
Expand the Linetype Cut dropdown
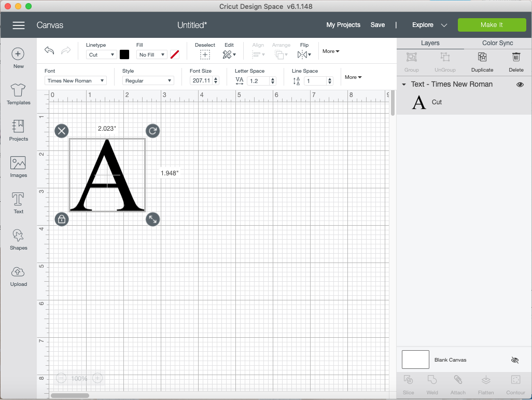tap(101, 54)
